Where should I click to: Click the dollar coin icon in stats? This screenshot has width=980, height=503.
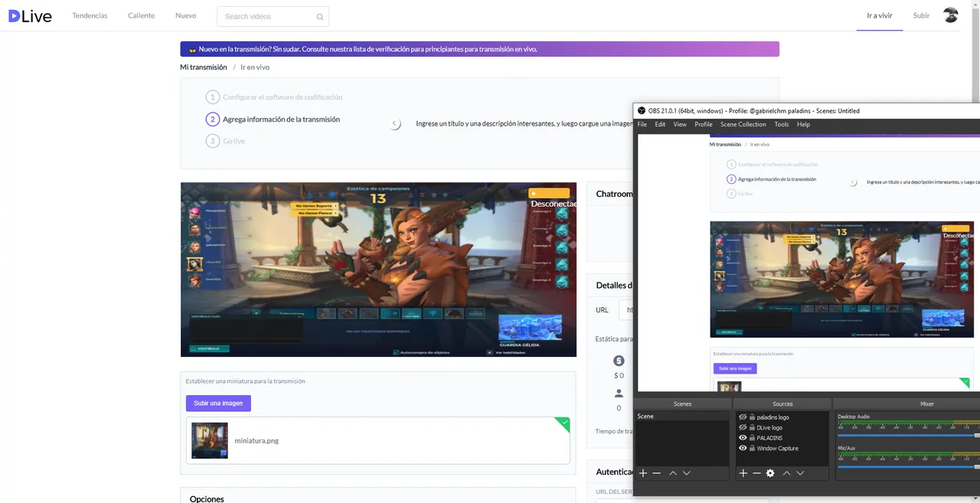(x=619, y=361)
